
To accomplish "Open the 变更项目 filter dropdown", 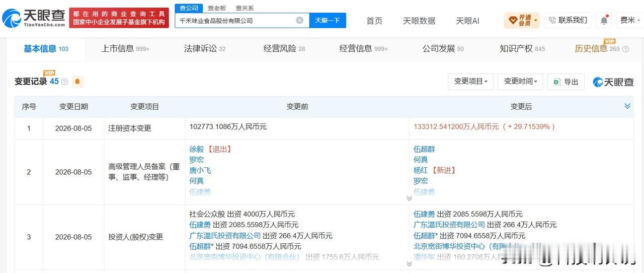I will click(470, 82).
